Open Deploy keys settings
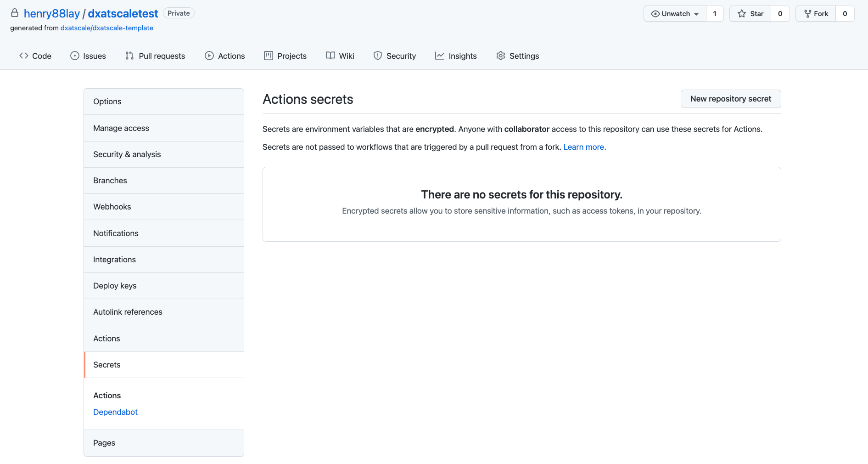 click(x=164, y=286)
